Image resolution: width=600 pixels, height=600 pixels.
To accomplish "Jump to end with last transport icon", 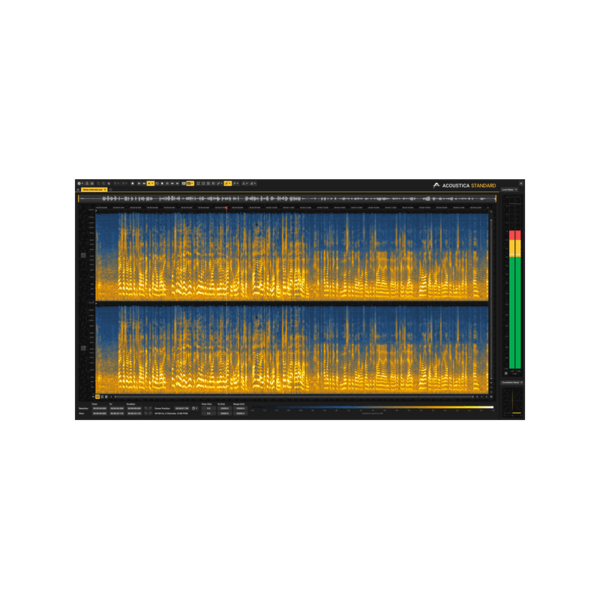I will click(x=178, y=184).
